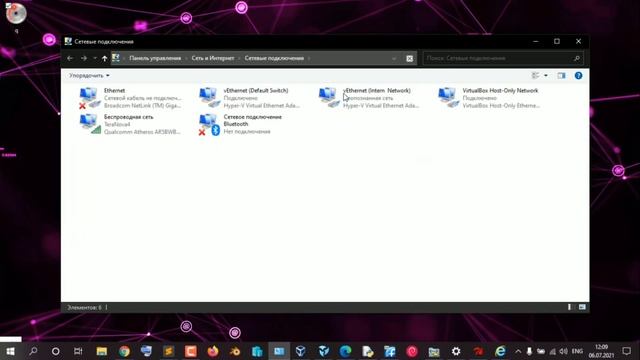The image size is (640, 360).
Task: Click Панель управления in the address bar
Action: click(x=155, y=58)
